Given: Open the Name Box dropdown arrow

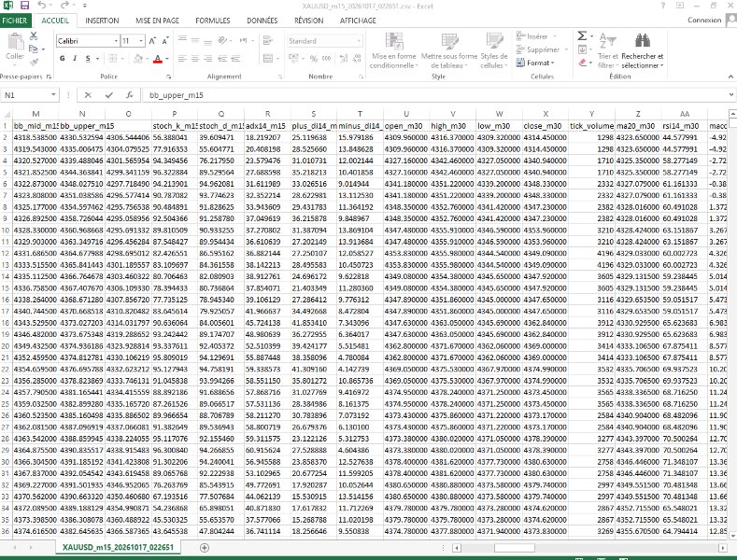Looking at the screenshot, I should point(53,95).
